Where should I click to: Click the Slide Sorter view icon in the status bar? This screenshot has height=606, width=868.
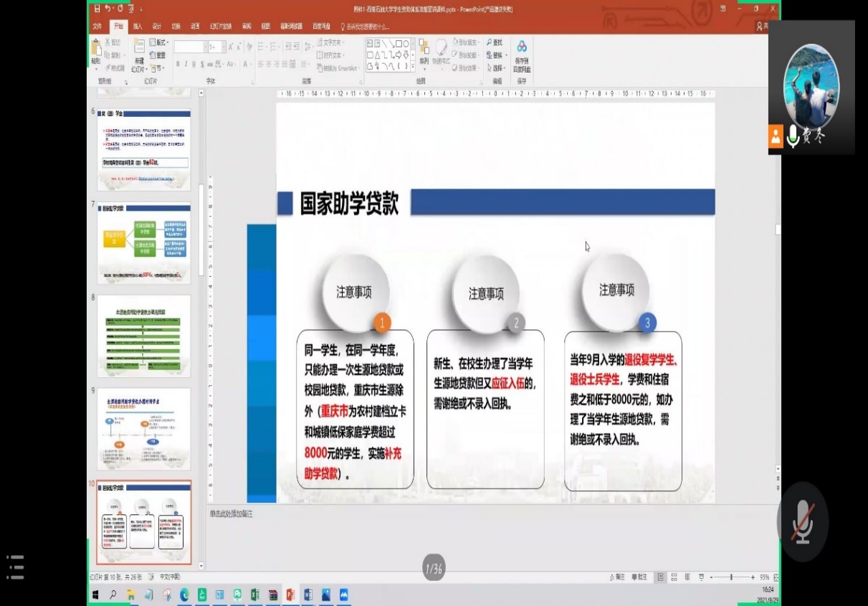[674, 577]
